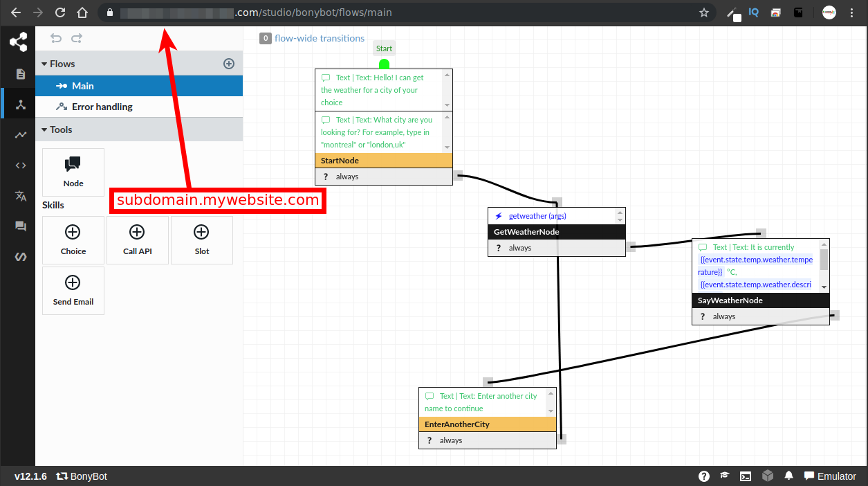Open the Code Editor sidebar icon
The height and width of the screenshot is (486, 868).
click(x=19, y=165)
